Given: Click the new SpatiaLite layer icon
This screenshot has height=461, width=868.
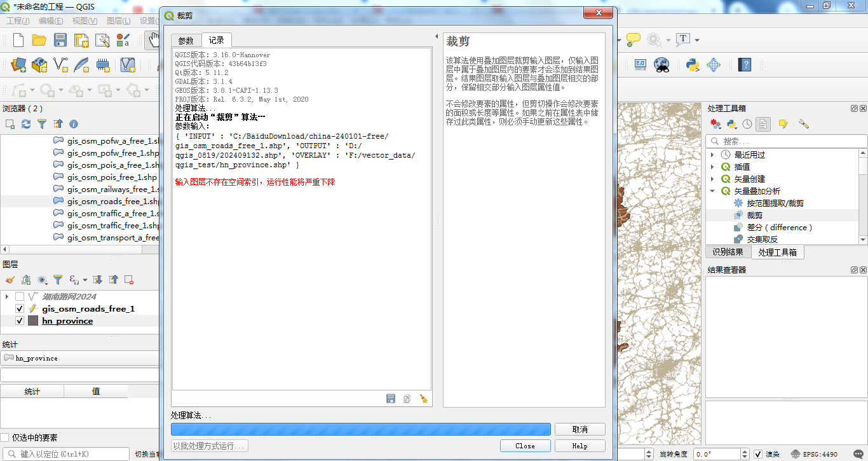Looking at the screenshot, I should click(81, 64).
